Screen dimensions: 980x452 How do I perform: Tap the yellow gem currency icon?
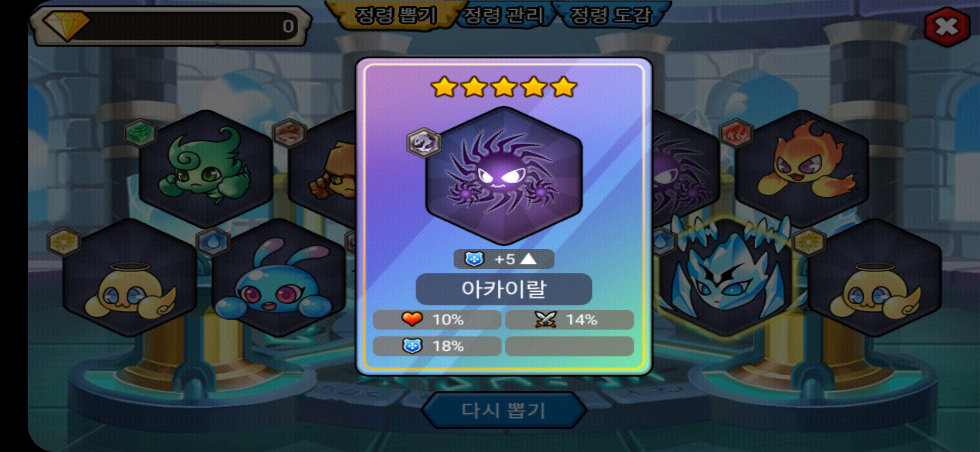click(x=67, y=25)
